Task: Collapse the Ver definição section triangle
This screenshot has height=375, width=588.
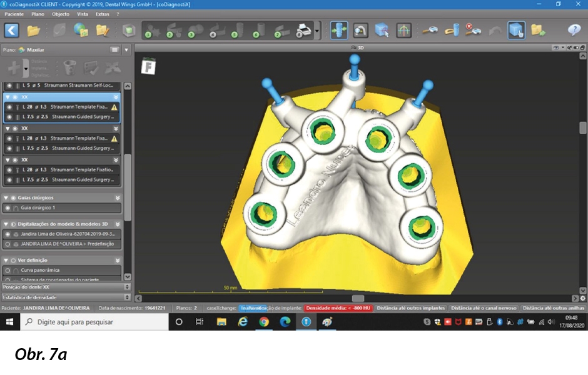Action: coord(6,261)
